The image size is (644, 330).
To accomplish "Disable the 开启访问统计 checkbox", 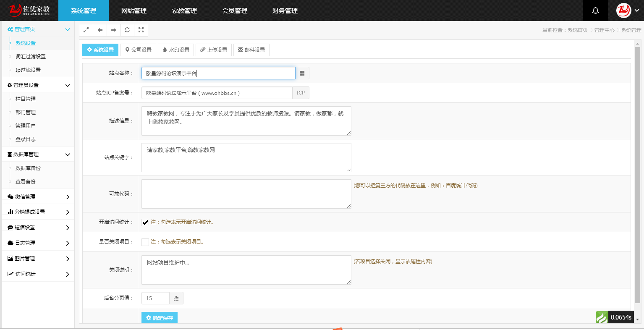I will pyautogui.click(x=145, y=222).
